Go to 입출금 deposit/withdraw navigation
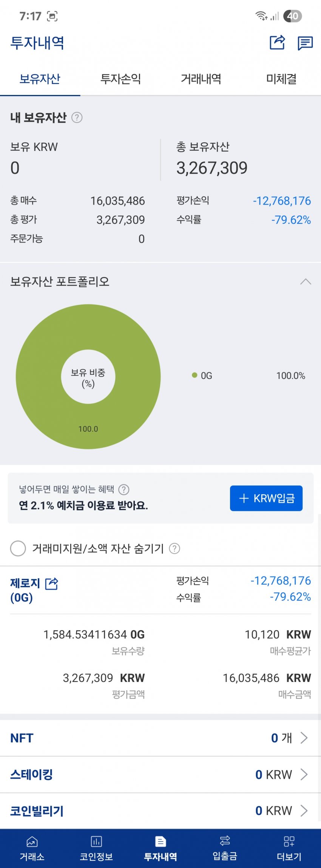 225,848
